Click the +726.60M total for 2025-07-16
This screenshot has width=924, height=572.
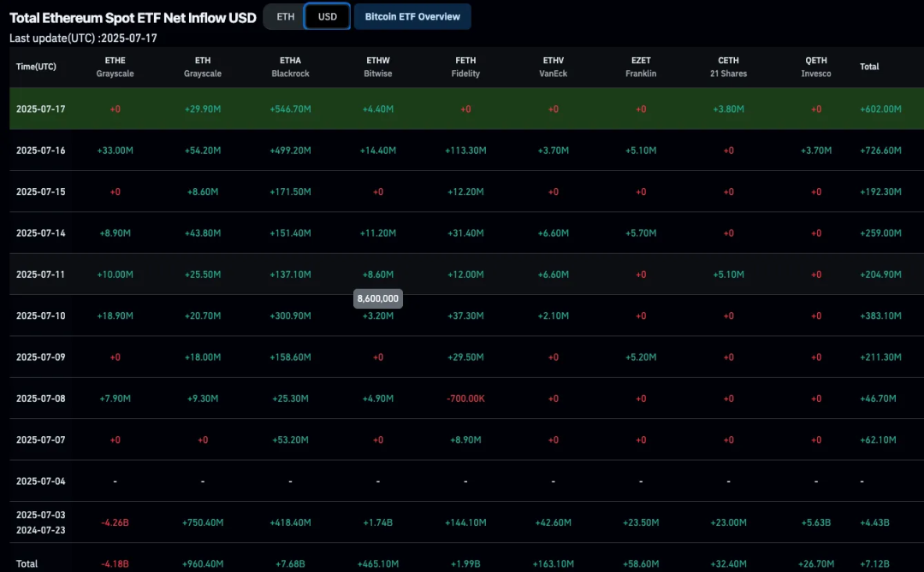(880, 150)
